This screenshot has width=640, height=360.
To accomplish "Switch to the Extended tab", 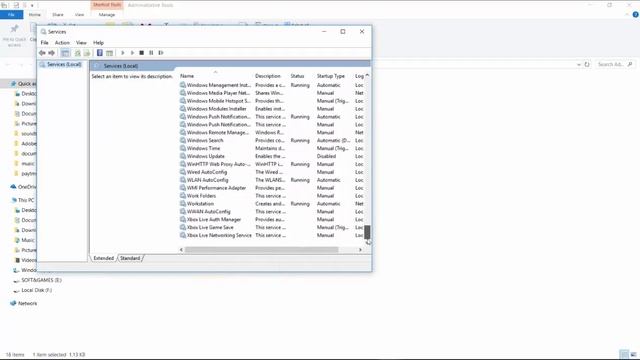I will coord(104,258).
